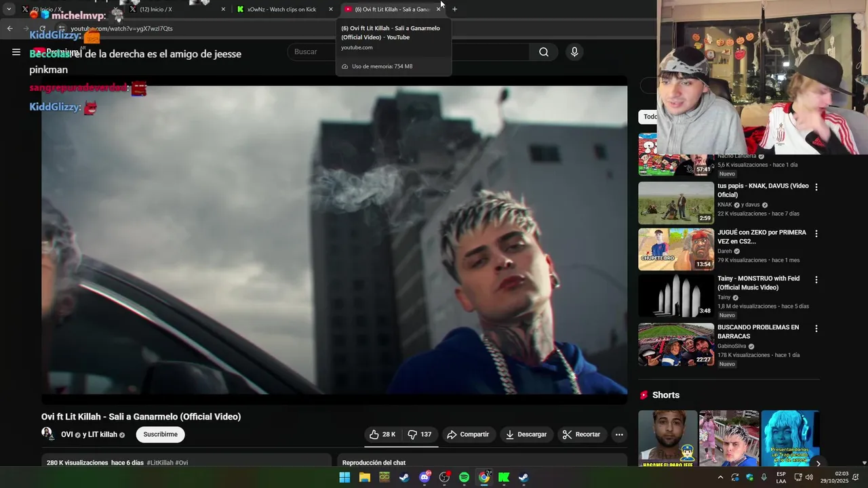Open the first Steam taskbar icon
This screenshot has width=868, height=488.
tap(404, 477)
